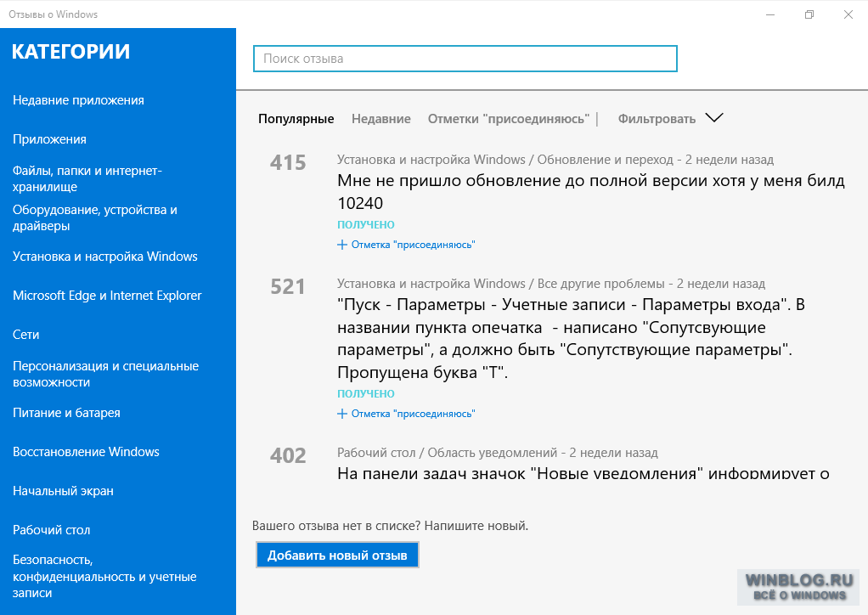Open feedback about missing full-version update
Screen dimensions: 868x615
coord(591,191)
